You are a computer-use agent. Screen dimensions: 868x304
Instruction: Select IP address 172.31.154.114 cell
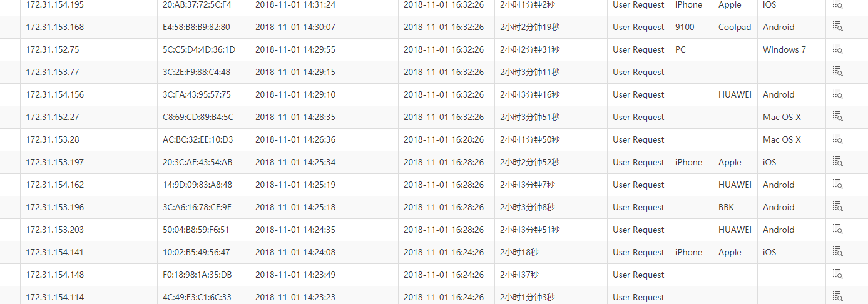[54, 297]
